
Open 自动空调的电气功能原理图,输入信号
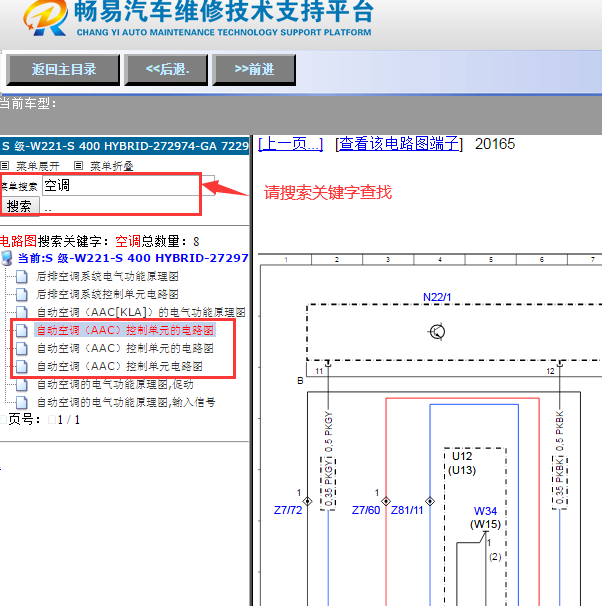point(126,402)
